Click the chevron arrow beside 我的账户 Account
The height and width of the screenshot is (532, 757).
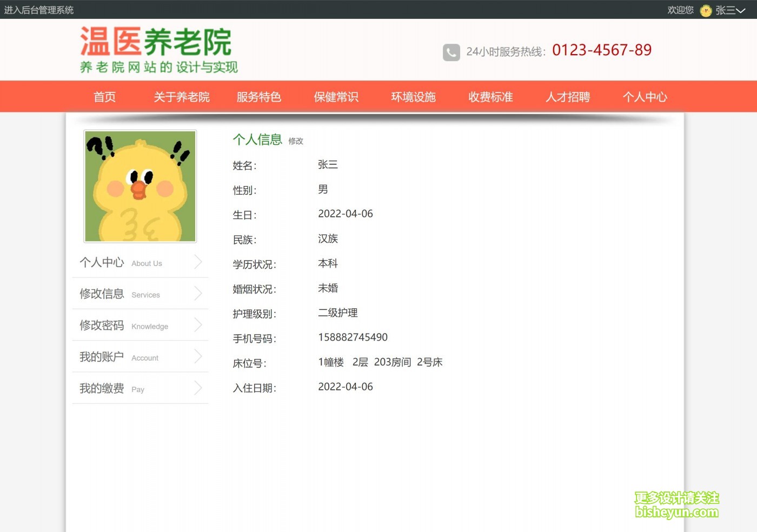pos(198,356)
